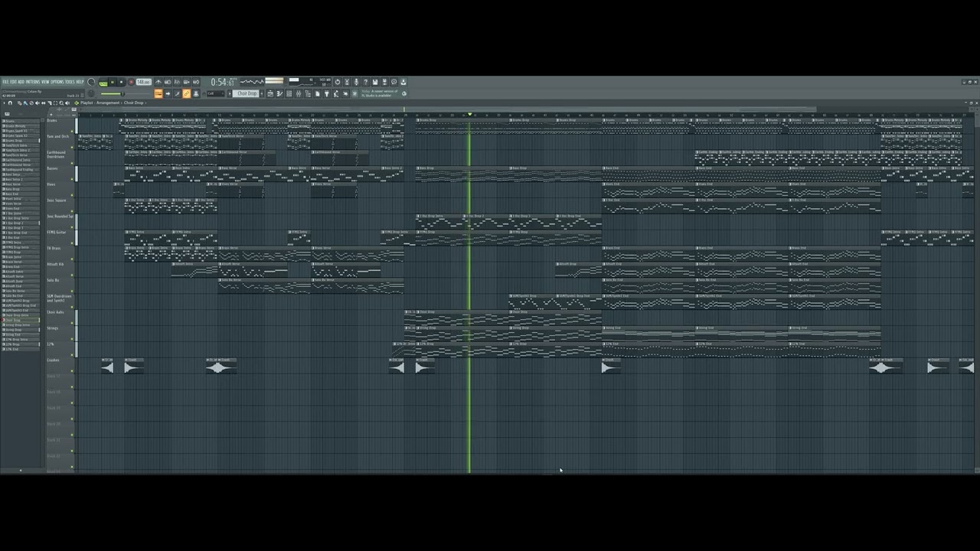Click the View channel rack icon
The height and width of the screenshot is (551, 980).
289,93
